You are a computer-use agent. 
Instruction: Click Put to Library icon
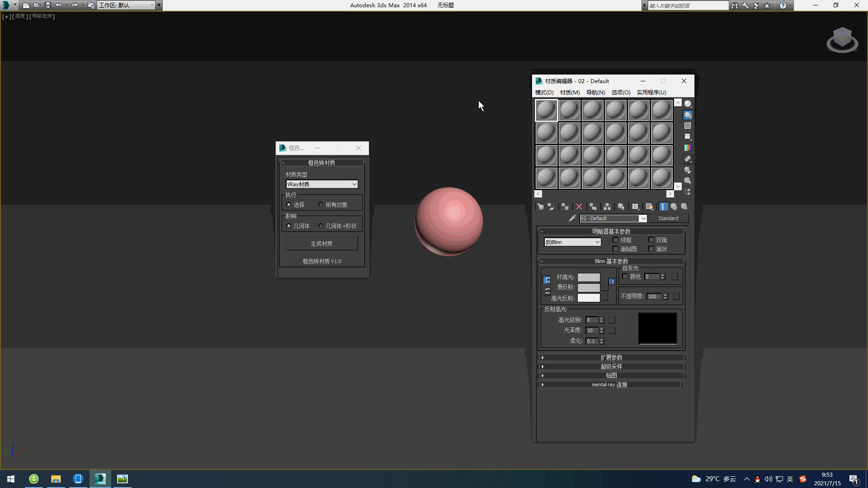pos(621,206)
